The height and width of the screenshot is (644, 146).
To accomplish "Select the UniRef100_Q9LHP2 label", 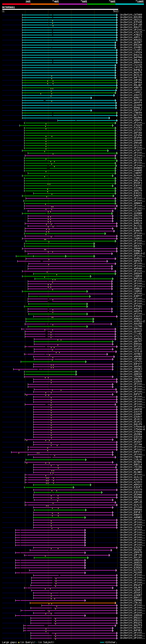I will 131,588.
